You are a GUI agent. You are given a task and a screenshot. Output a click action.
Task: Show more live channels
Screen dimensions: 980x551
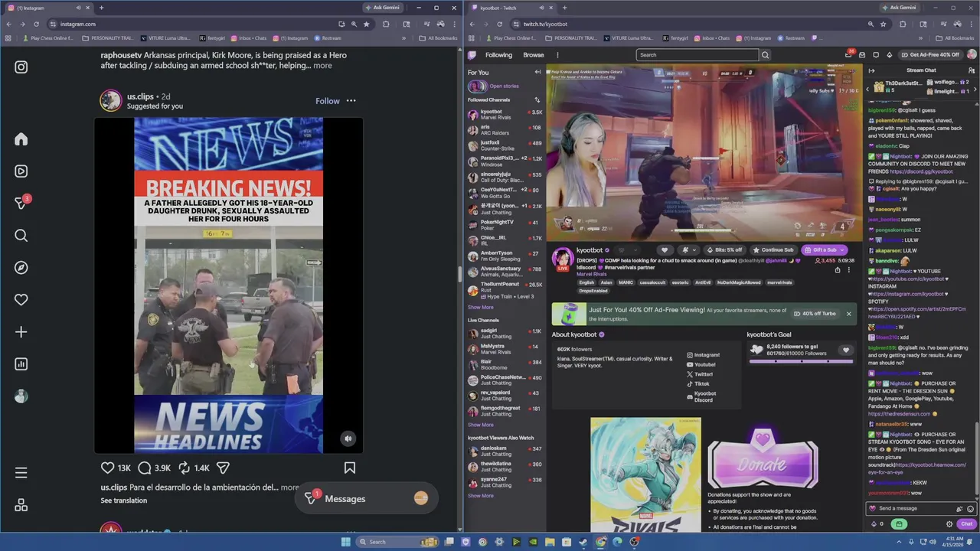click(x=481, y=425)
